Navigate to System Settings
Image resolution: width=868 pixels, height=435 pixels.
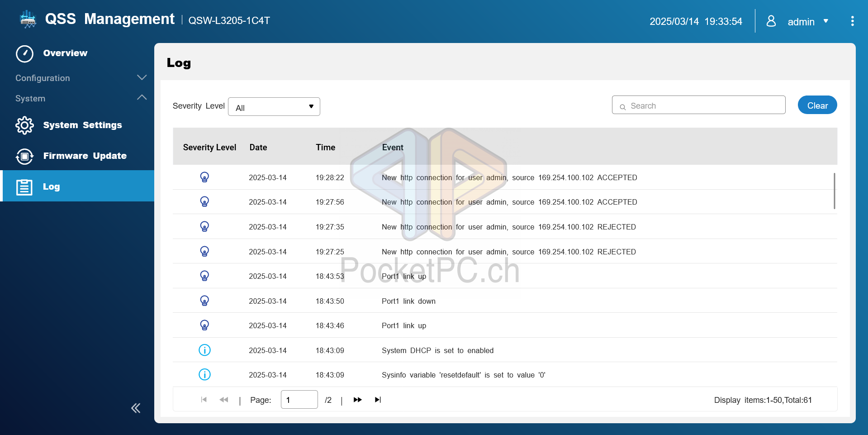click(82, 125)
